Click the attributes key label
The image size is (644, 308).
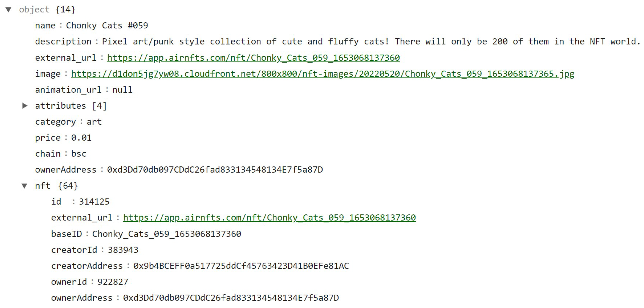(60, 106)
